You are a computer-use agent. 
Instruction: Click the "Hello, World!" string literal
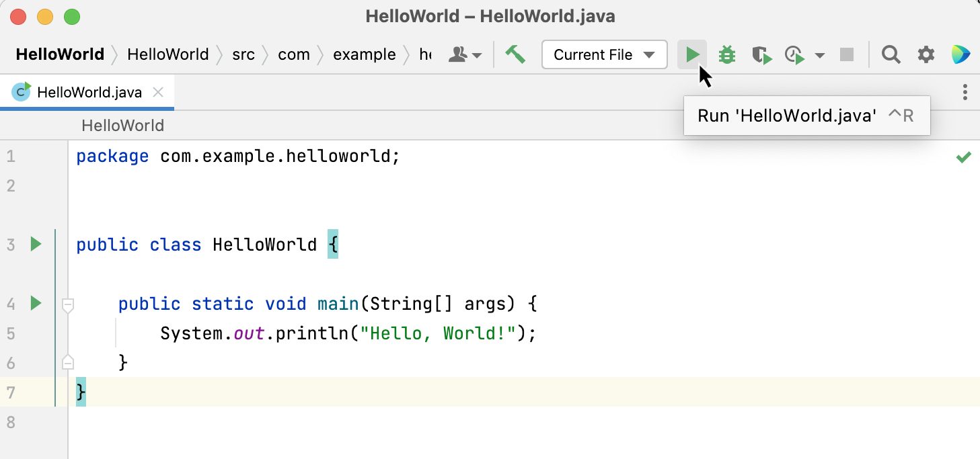438,333
